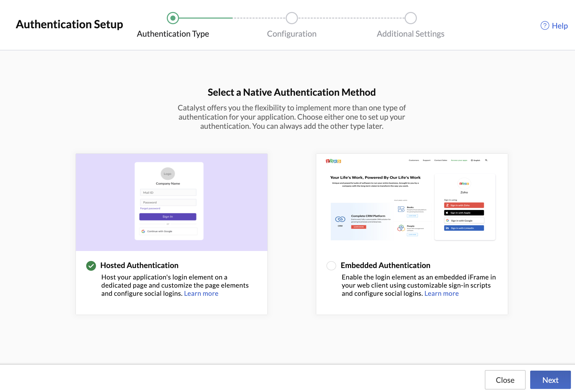This screenshot has height=392, width=575.
Task: Click the Additional Settings step circle
Action: [x=410, y=18]
